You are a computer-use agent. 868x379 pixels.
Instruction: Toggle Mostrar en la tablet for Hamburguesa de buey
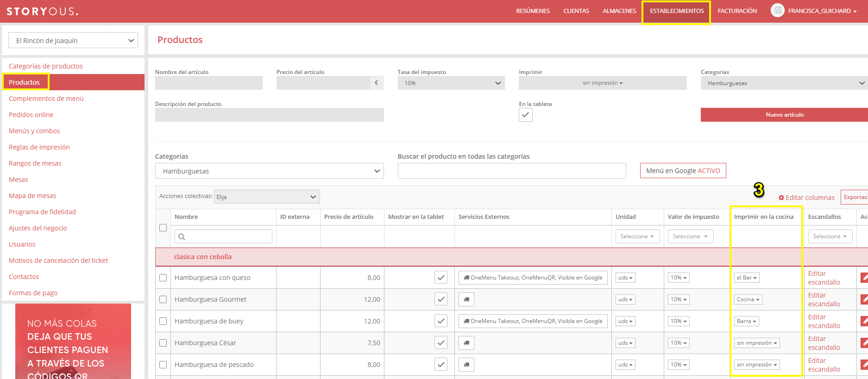(x=441, y=321)
